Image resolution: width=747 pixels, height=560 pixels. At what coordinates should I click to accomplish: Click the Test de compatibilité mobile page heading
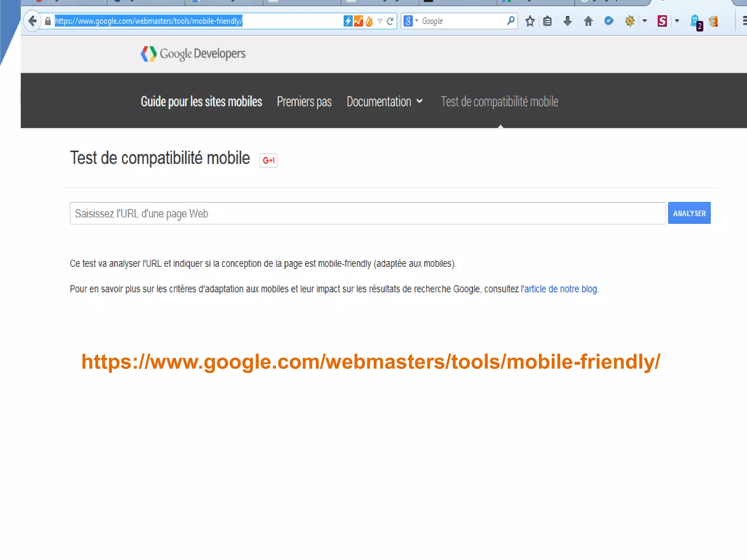point(160,158)
